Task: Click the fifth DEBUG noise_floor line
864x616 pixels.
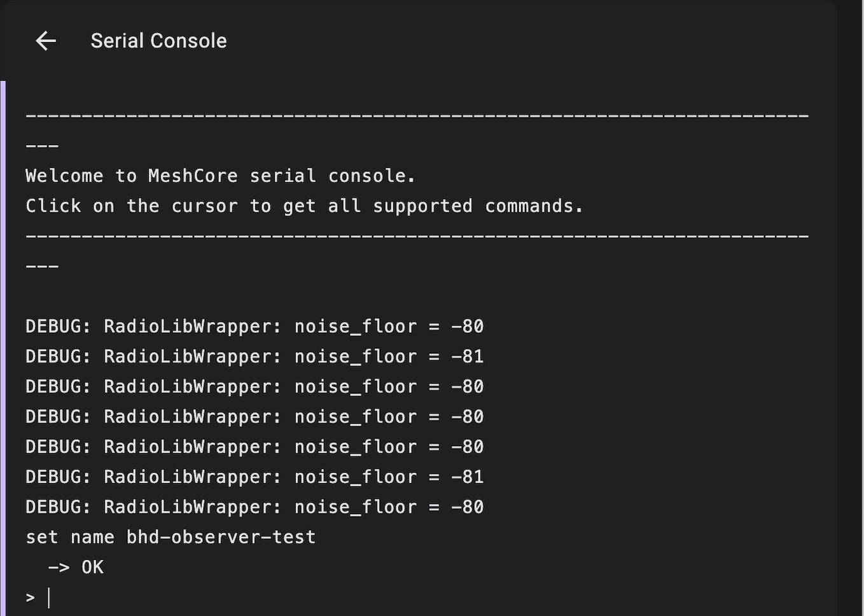Action: pos(254,447)
